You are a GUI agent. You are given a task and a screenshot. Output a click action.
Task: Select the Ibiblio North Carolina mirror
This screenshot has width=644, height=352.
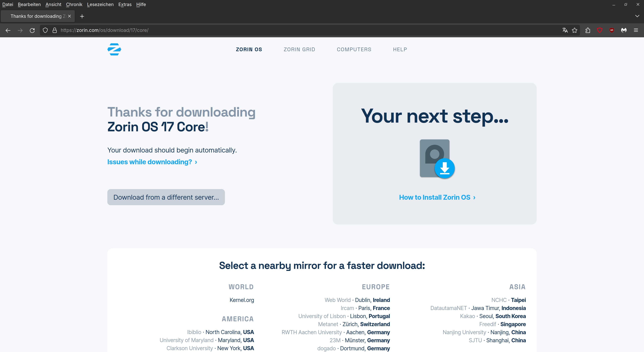tap(221, 332)
